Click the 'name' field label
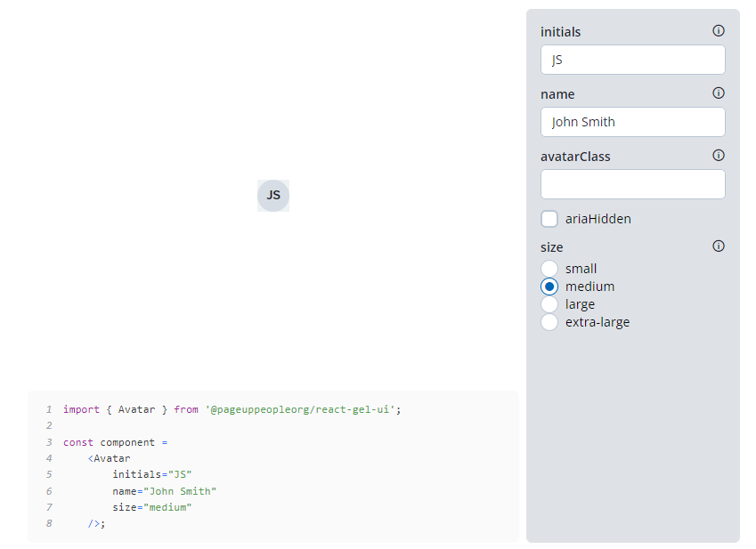Image resolution: width=756 pixels, height=549 pixels. [x=557, y=94]
